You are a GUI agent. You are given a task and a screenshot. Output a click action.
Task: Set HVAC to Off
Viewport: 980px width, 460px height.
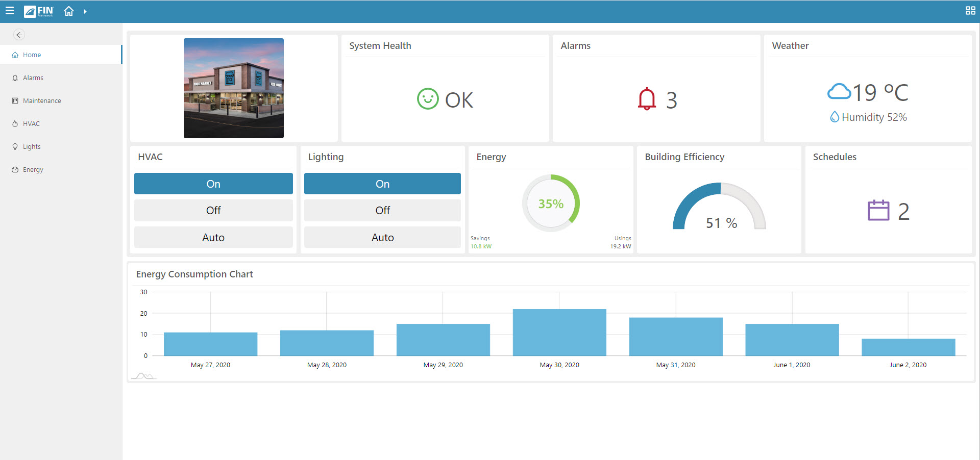213,210
